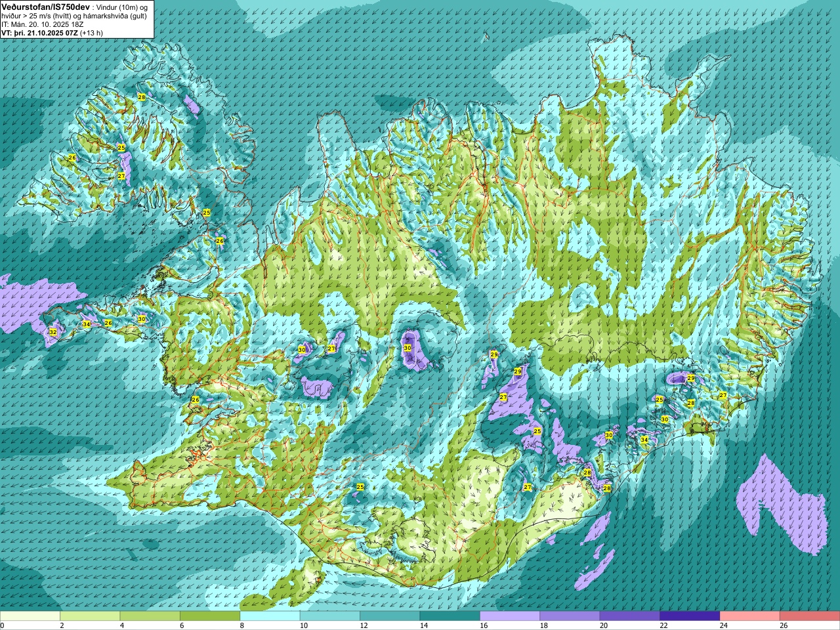Viewport: 840px width, 630px height.
Task: Click the legend scale value 22
Action: click(663, 625)
